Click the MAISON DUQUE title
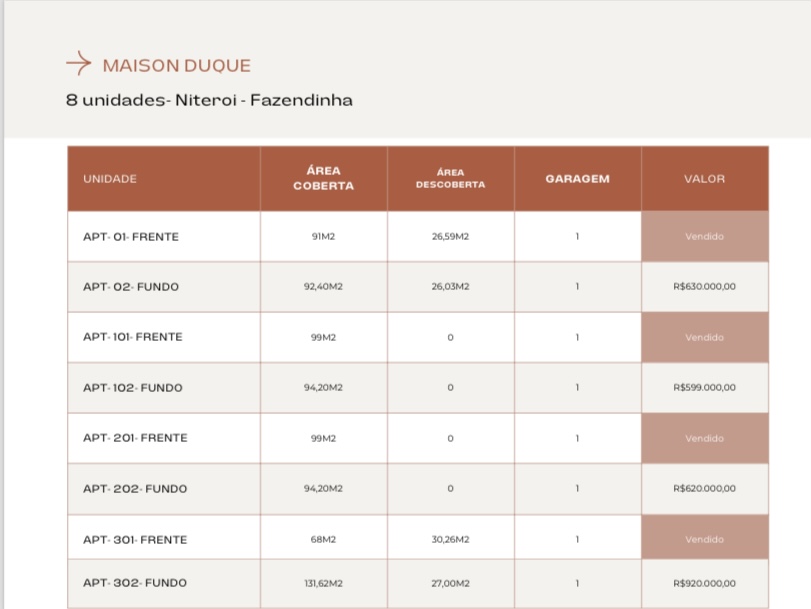Viewport: 811px width, 609px height. (x=176, y=66)
